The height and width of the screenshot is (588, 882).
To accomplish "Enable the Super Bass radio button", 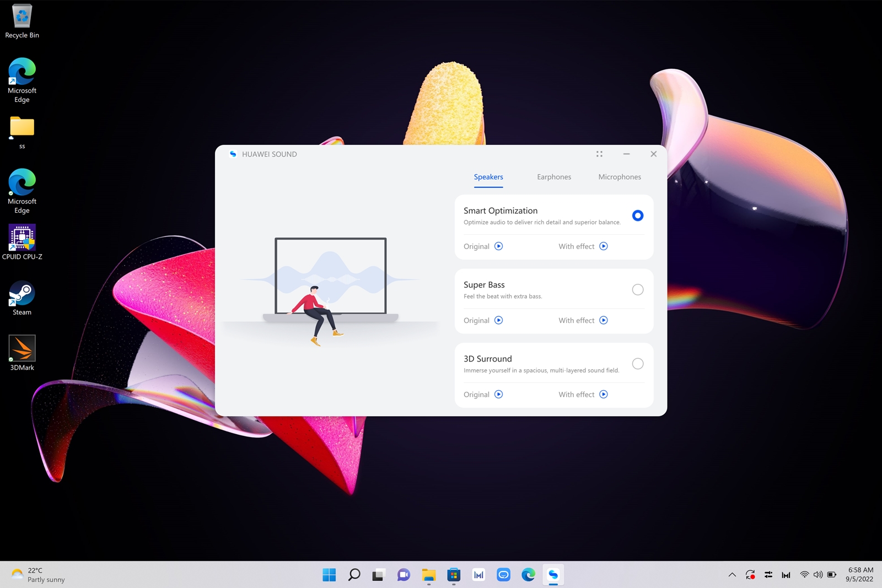I will (x=638, y=289).
